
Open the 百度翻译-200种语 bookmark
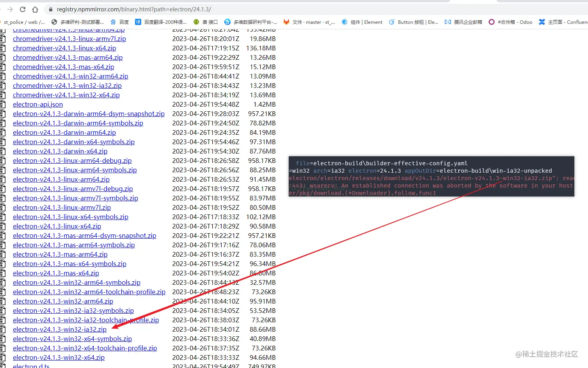[x=161, y=22]
